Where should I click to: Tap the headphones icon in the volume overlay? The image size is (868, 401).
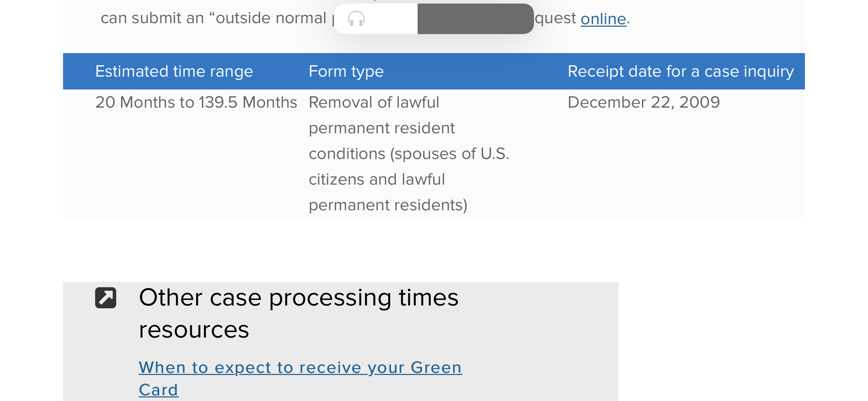356,19
